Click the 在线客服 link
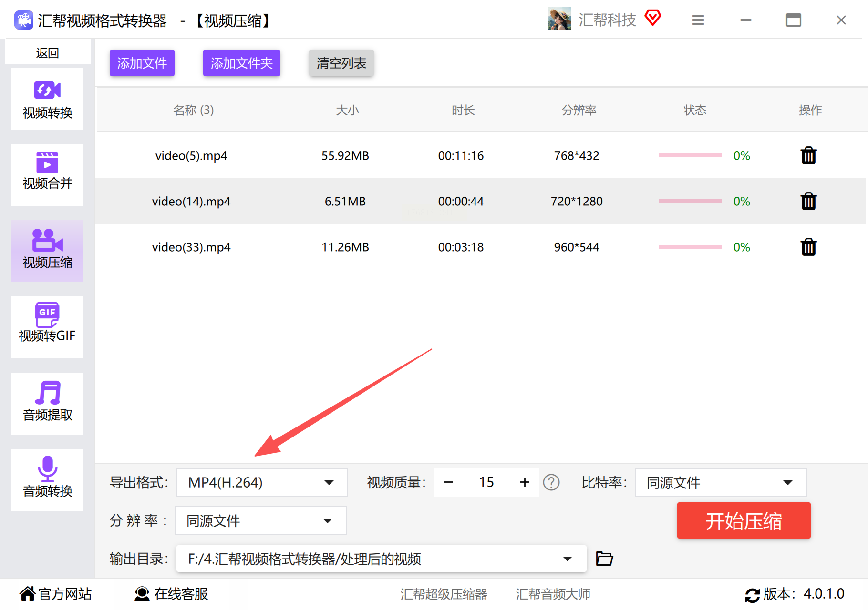 click(x=172, y=594)
